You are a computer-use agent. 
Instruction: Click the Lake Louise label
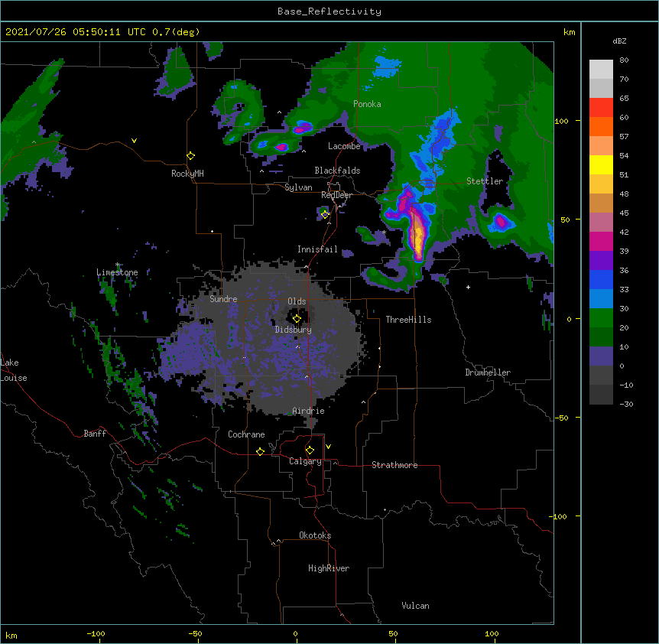(x=12, y=370)
